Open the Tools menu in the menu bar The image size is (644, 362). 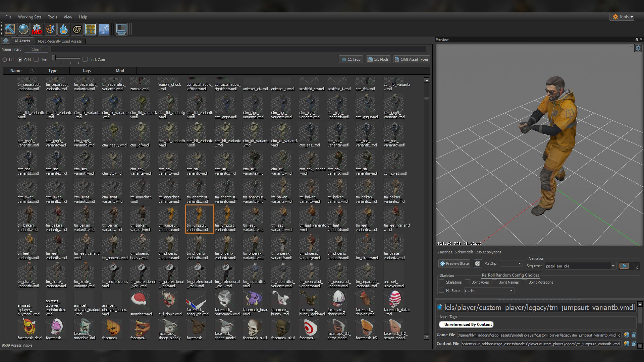(x=52, y=17)
